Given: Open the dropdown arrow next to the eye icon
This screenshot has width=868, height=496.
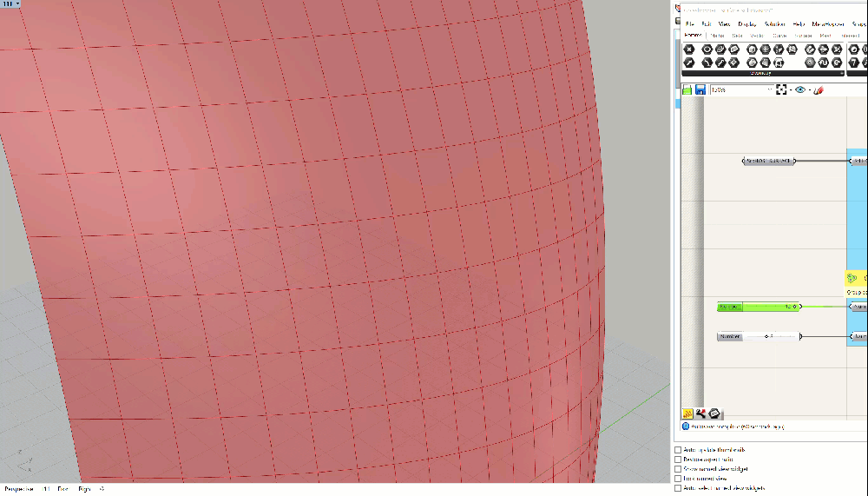Looking at the screenshot, I should (x=808, y=89).
